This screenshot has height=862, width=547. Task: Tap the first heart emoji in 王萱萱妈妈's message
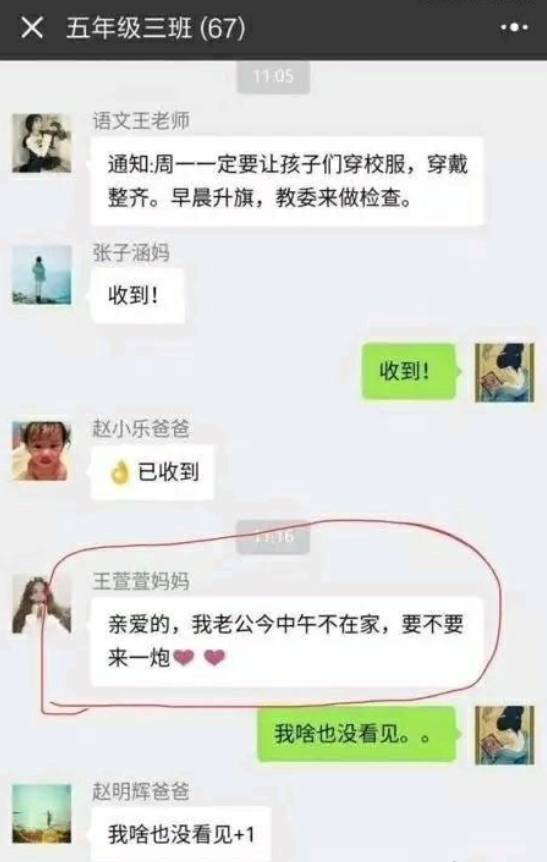point(183,657)
